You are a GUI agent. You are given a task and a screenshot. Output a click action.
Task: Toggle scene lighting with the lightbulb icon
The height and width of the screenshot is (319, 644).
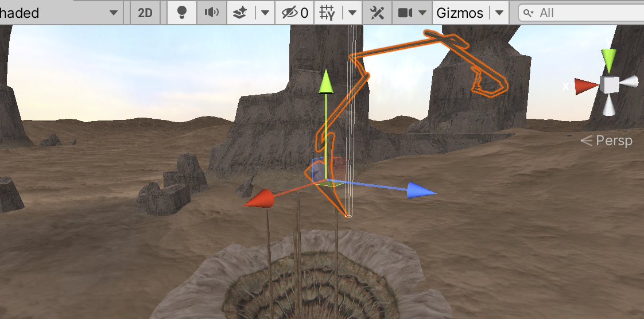click(x=182, y=13)
